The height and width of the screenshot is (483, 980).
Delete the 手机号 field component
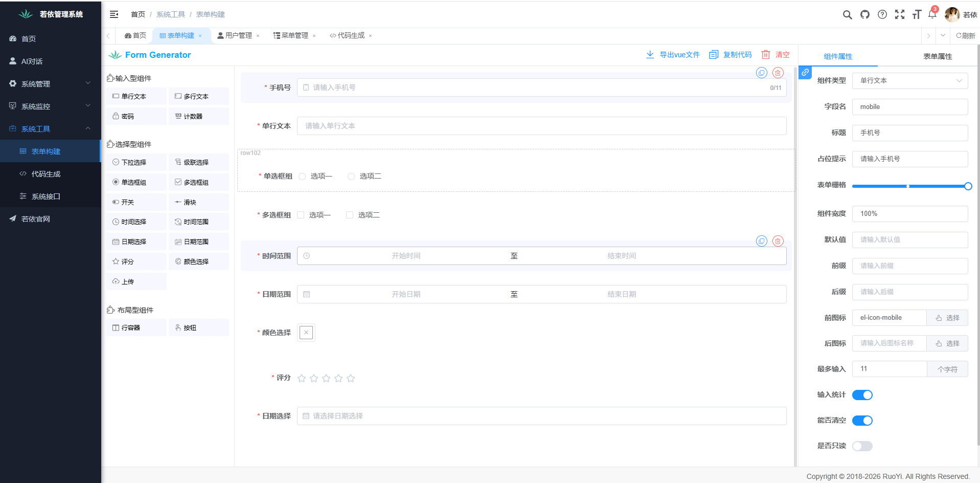778,73
